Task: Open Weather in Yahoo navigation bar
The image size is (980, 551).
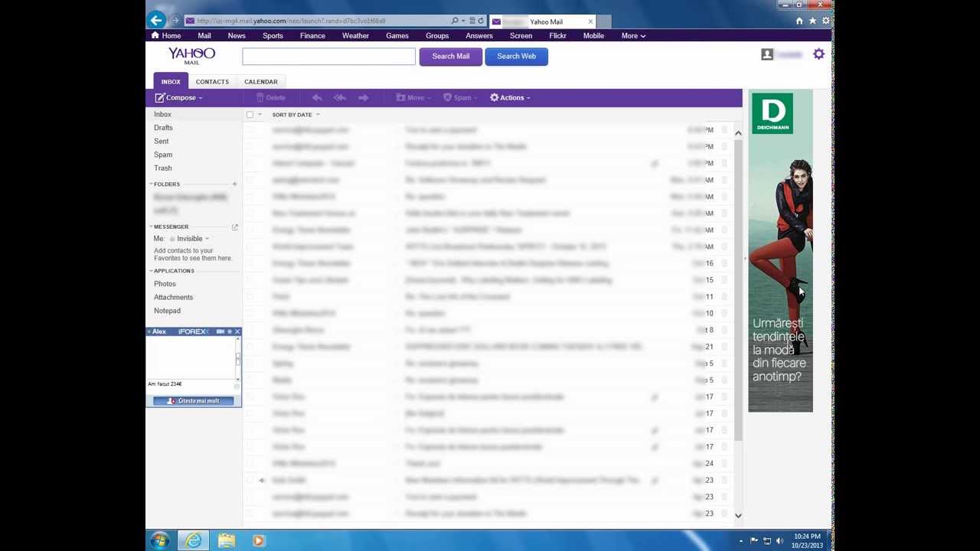Action: pos(355,35)
